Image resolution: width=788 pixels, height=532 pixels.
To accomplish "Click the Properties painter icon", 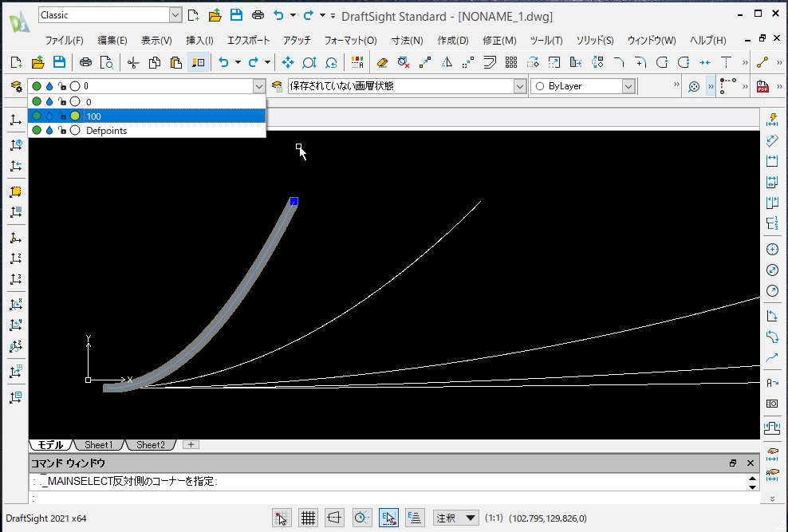I will click(x=199, y=62).
